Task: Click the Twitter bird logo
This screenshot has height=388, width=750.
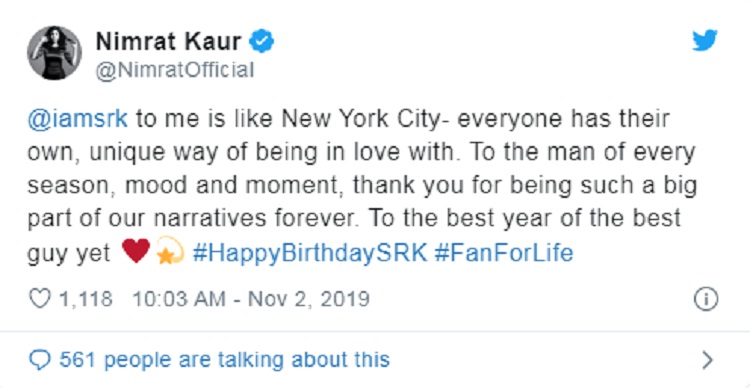Action: coord(705,41)
